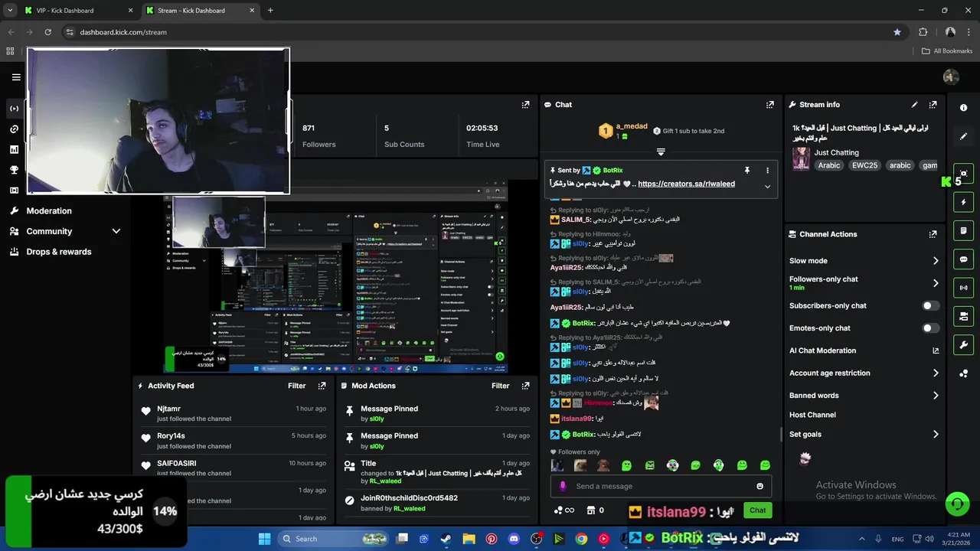Toggle Emotes-only chat switch
980x551 pixels.
click(930, 328)
